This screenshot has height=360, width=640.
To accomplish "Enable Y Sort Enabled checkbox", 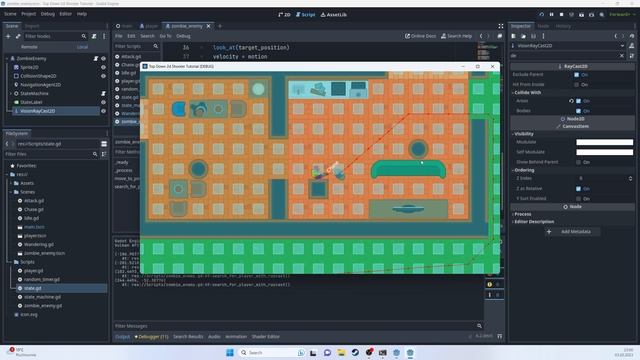I will (x=578, y=199).
